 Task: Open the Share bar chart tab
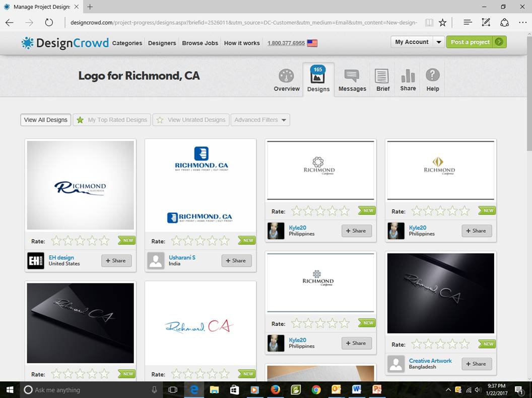click(408, 81)
